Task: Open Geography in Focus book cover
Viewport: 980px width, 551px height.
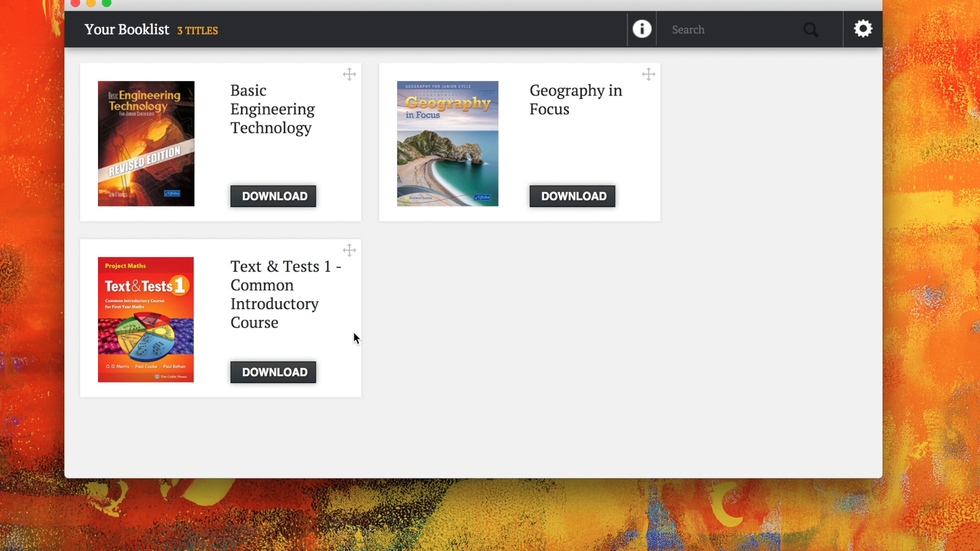Action: pos(448,144)
